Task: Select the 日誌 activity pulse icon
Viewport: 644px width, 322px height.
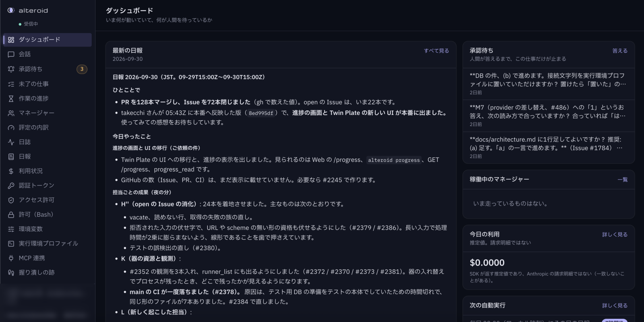Action: (x=11, y=142)
